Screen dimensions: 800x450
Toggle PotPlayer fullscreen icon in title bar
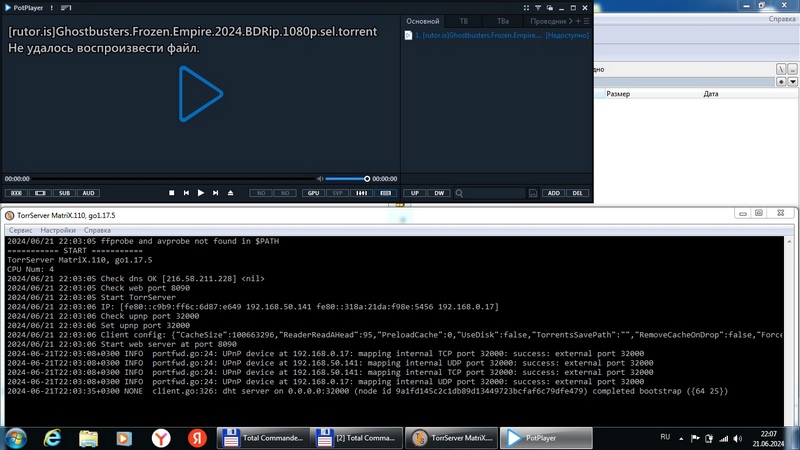coord(526,8)
